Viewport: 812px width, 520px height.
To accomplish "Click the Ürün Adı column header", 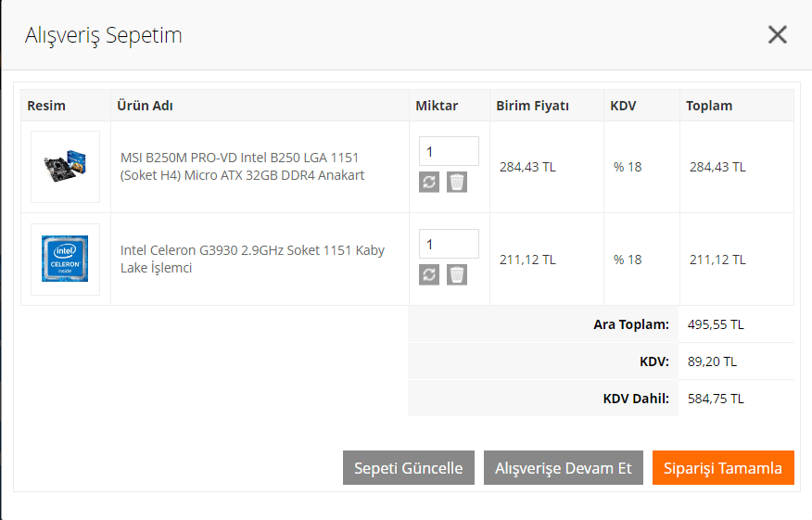I will (145, 106).
